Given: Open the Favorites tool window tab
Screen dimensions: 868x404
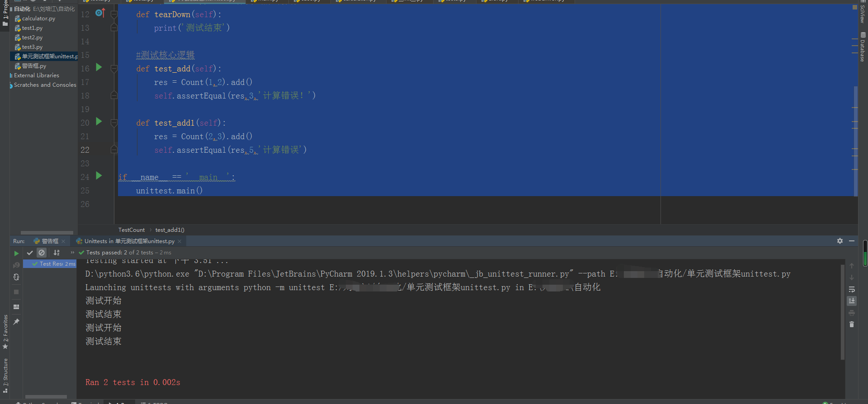Looking at the screenshot, I should coord(5,332).
